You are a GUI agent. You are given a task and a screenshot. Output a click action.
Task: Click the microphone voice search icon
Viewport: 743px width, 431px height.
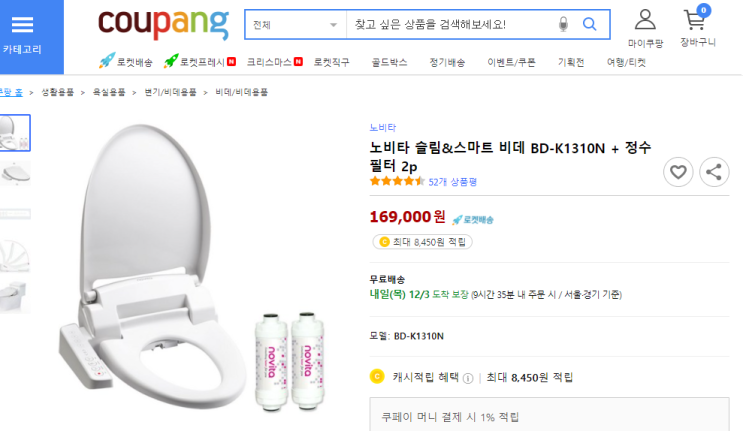563,24
